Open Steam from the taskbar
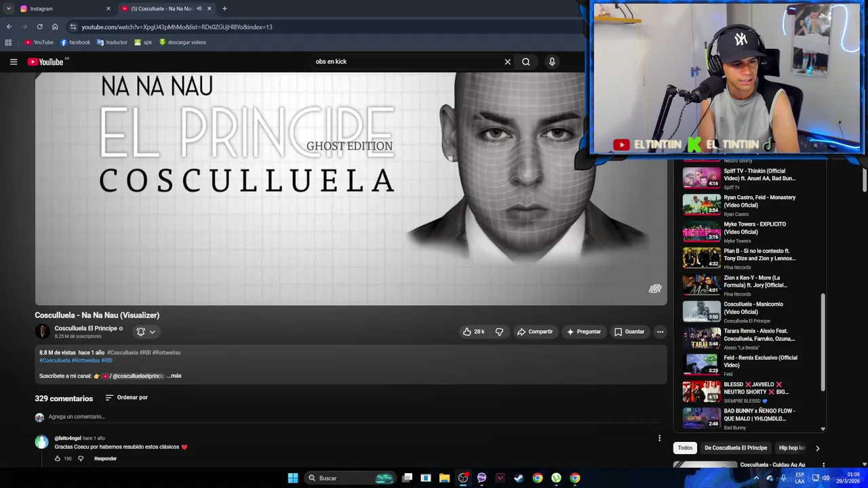 point(519,478)
